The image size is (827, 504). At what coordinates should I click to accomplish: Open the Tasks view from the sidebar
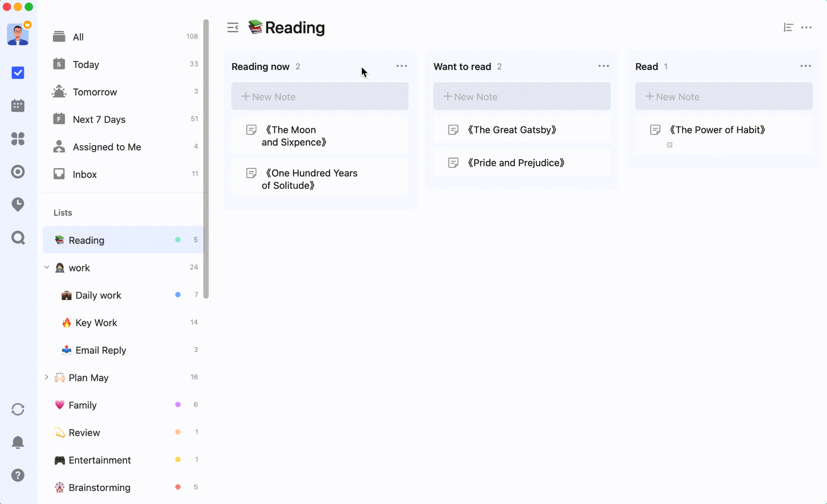[x=18, y=73]
